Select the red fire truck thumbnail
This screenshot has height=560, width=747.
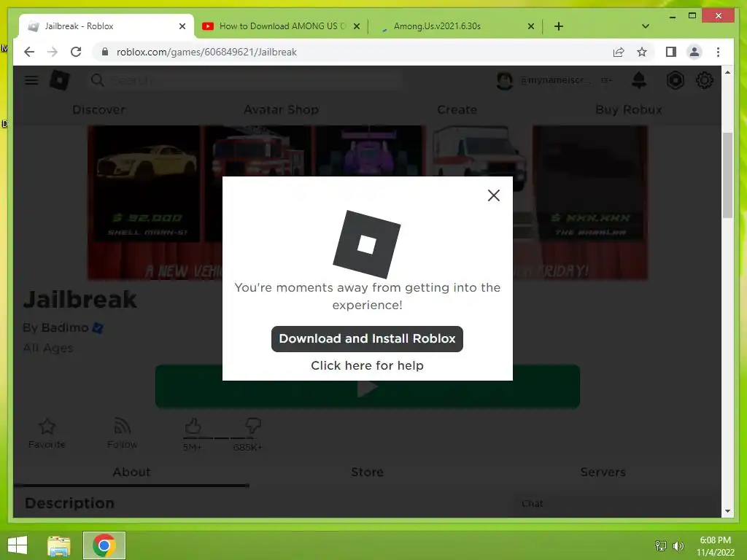[258, 152]
